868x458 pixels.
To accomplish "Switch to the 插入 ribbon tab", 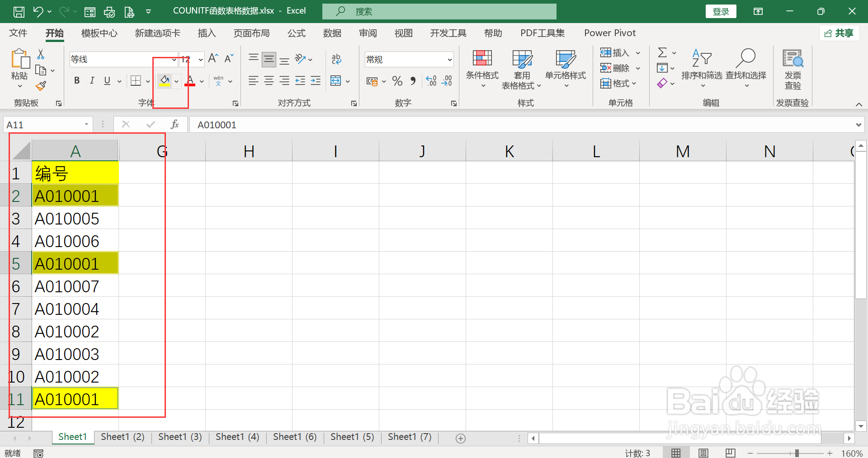I will click(207, 33).
